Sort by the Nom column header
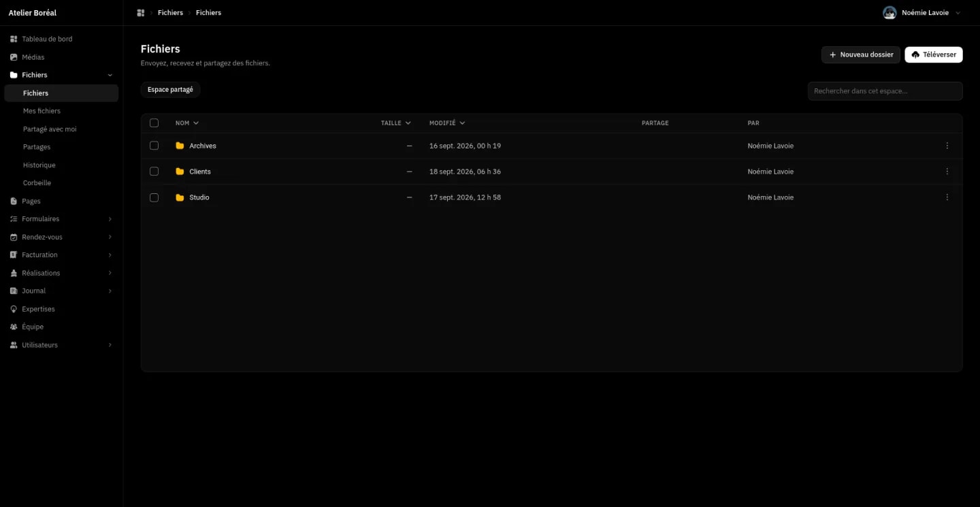The width and height of the screenshot is (980, 507). coord(187,123)
